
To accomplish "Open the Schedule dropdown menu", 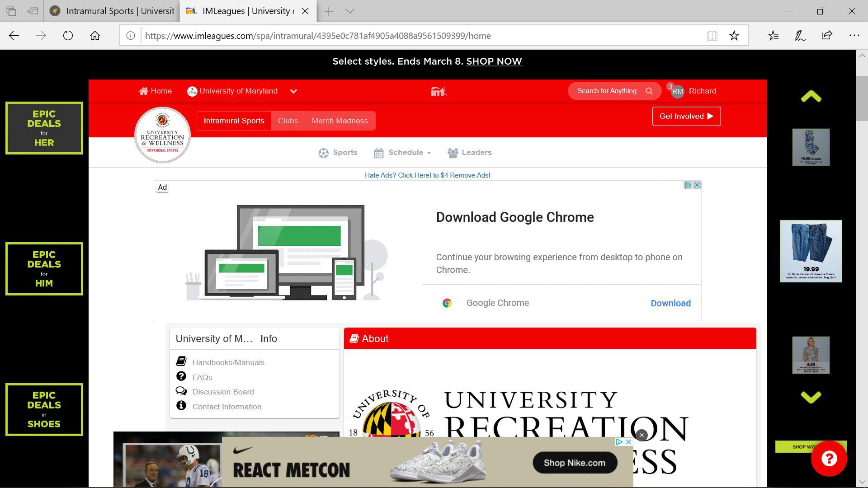I will pyautogui.click(x=402, y=153).
